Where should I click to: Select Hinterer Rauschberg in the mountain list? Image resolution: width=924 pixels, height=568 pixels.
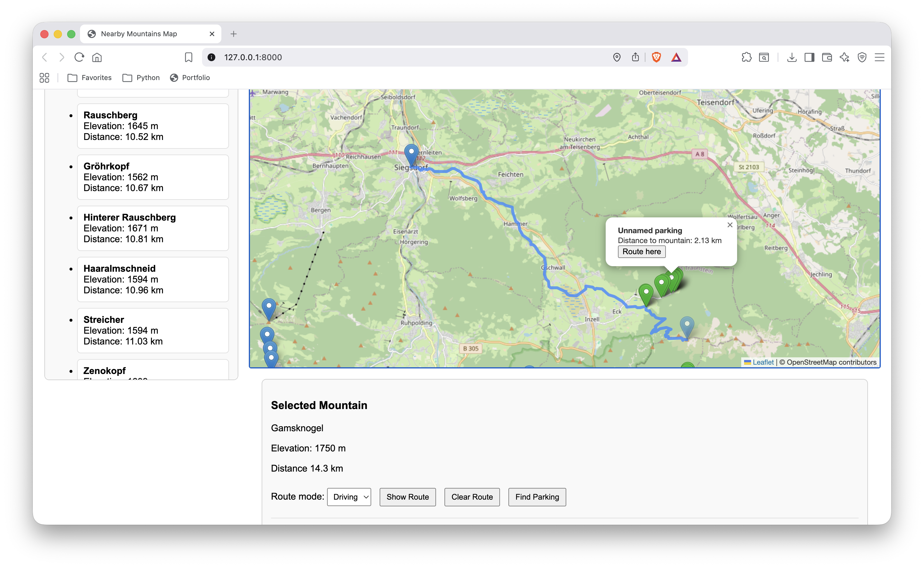point(153,228)
